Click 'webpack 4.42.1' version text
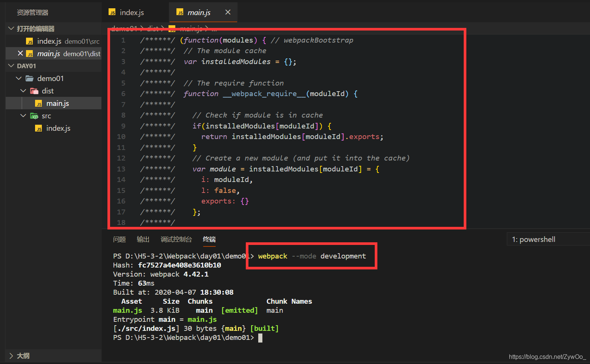 [179, 274]
